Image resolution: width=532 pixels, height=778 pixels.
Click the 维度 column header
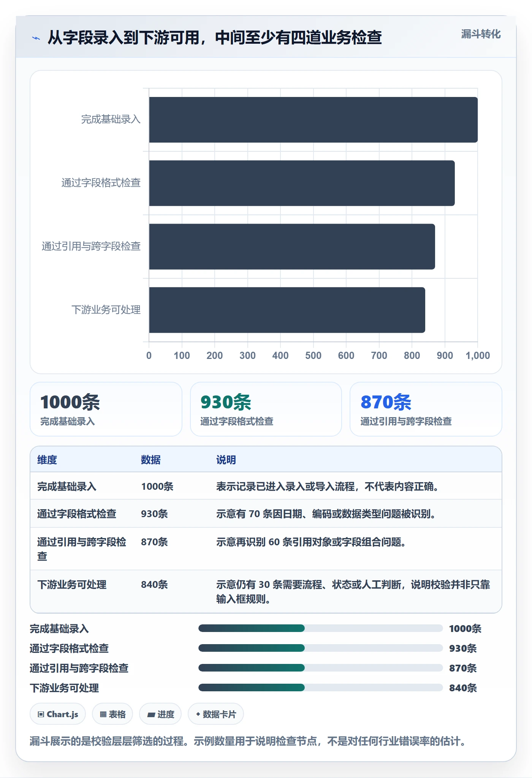(47, 460)
